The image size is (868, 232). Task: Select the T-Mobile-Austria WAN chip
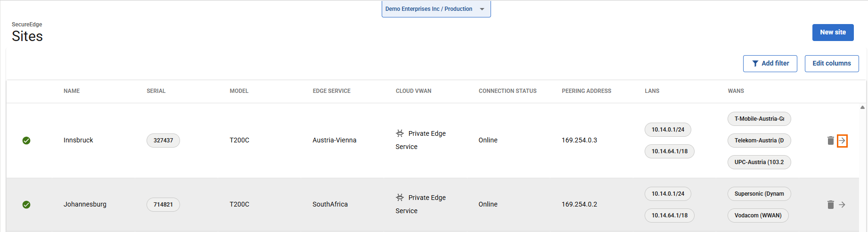point(759,119)
